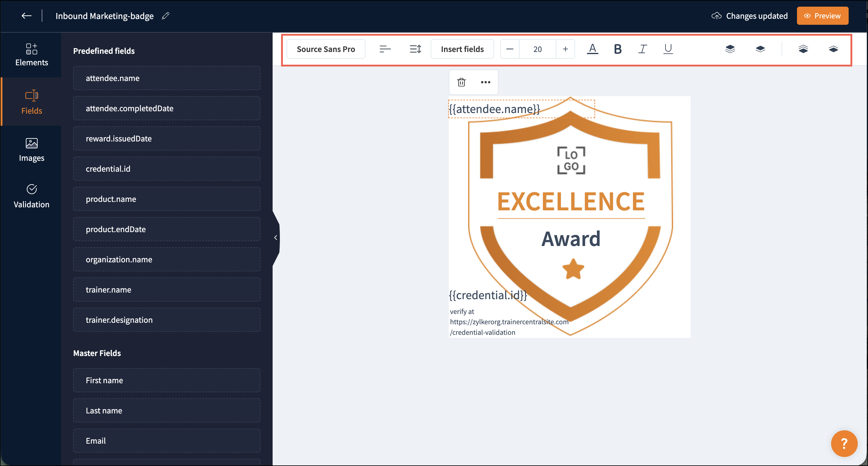Open more options ellipsis menu
The image size is (868, 466).
[x=485, y=82]
